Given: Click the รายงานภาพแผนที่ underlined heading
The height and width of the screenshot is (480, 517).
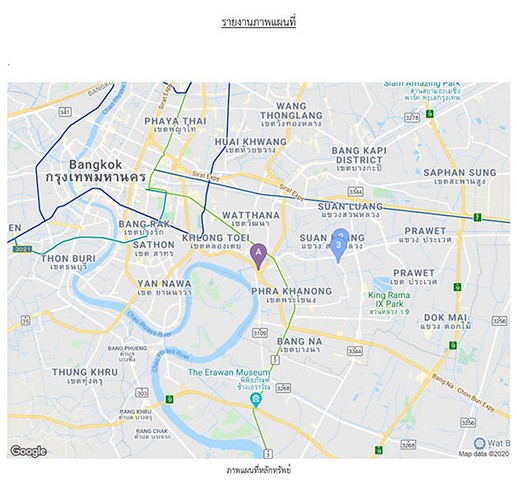Looking at the screenshot, I should (259, 23).
